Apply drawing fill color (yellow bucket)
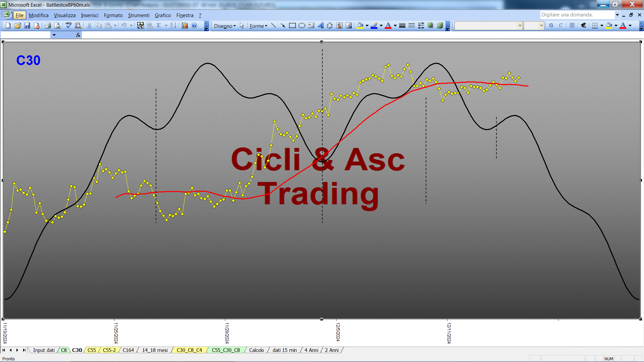The width and height of the screenshot is (644, 362). click(360, 25)
